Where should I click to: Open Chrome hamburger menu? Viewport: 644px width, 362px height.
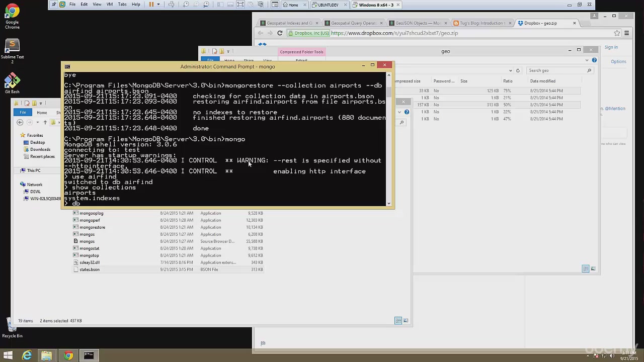coord(626,33)
